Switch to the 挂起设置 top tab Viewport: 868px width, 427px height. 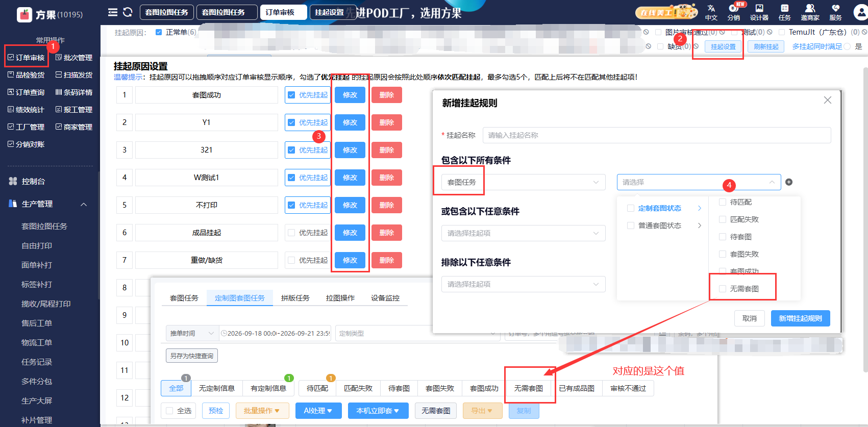(x=333, y=12)
